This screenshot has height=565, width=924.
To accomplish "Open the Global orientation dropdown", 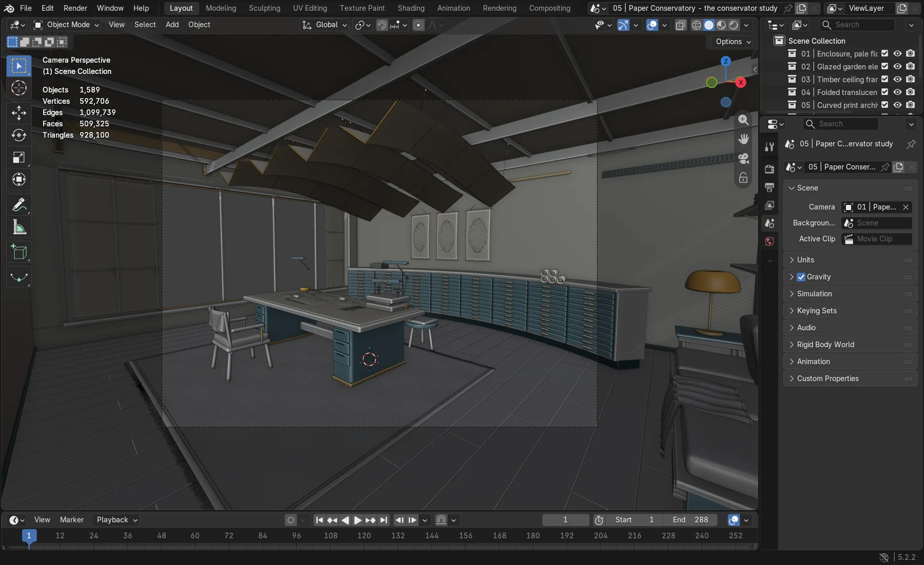I will (324, 25).
